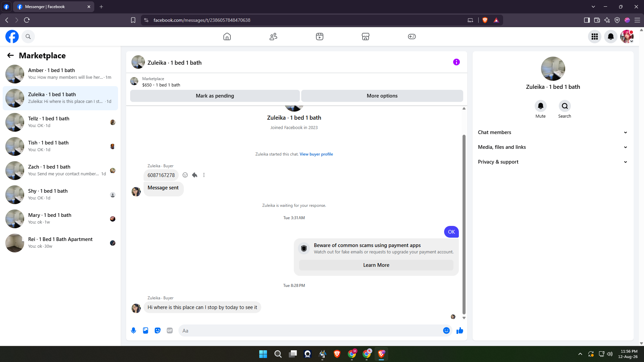Attach a photo using the image icon
Viewport: 644px width, 362px height.
(x=146, y=330)
